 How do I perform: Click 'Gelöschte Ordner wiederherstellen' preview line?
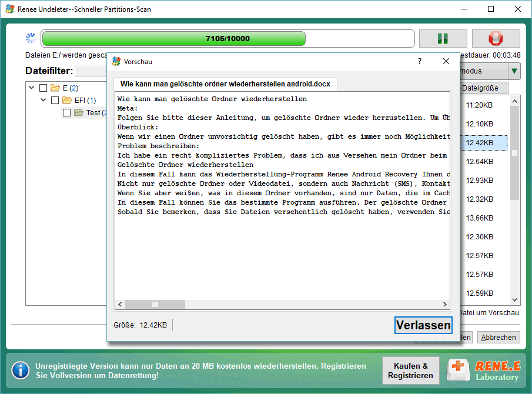185,165
